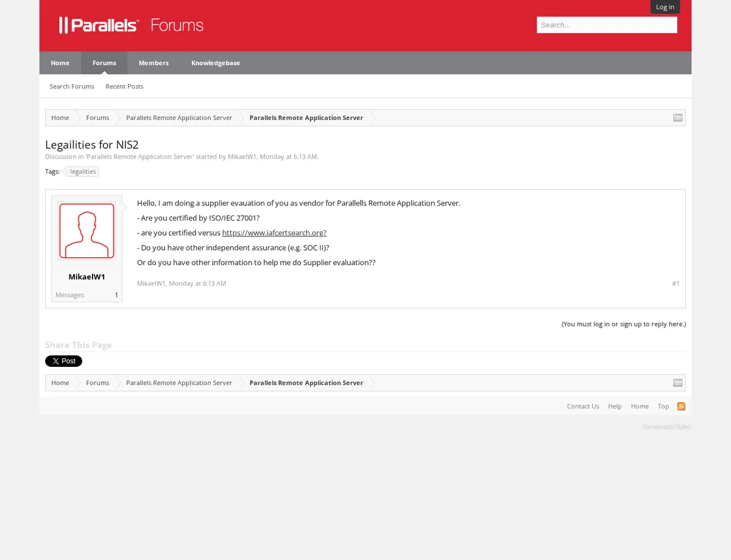Open the Knowledgebase tab
731x560 pixels.
(x=216, y=63)
